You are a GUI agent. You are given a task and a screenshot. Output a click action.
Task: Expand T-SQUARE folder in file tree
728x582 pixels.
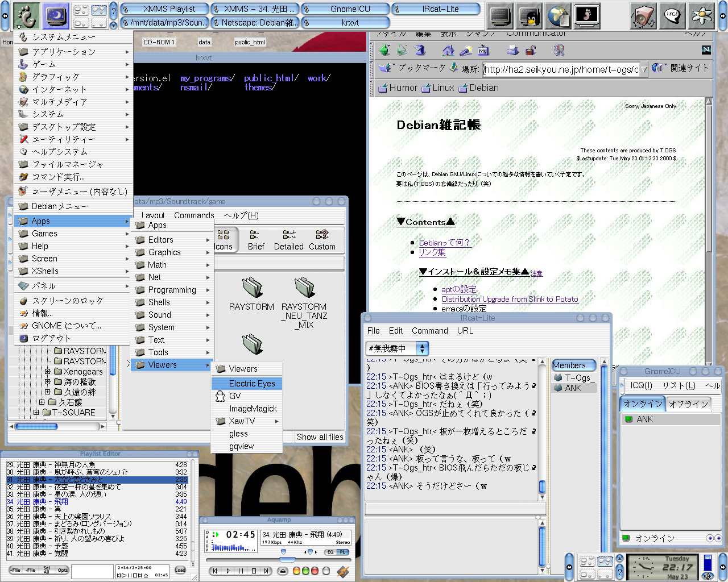pyautogui.click(x=36, y=413)
